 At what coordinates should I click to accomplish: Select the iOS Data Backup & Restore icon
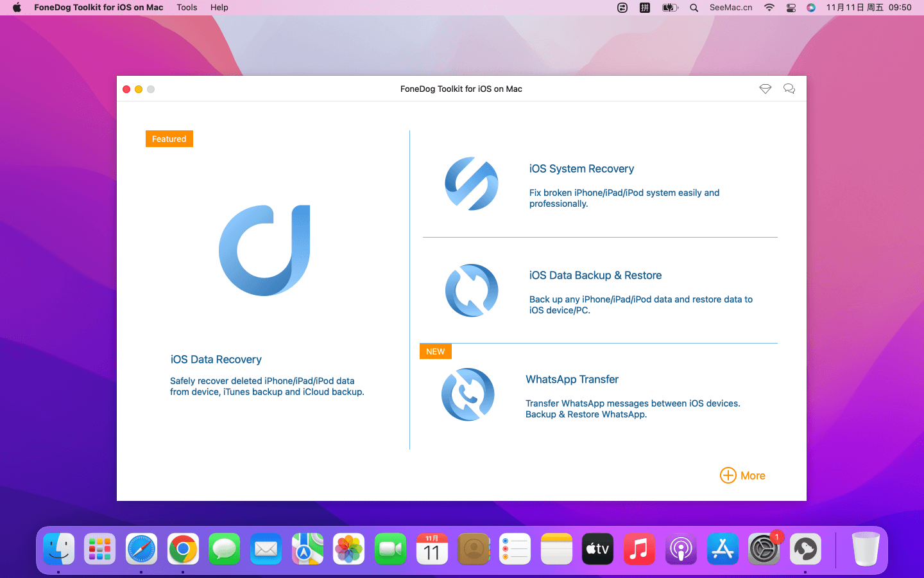[472, 290]
